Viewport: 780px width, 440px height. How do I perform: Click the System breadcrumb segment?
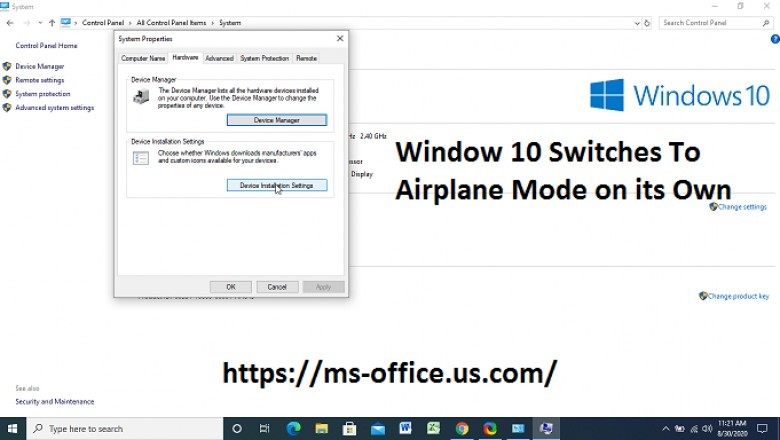230,23
